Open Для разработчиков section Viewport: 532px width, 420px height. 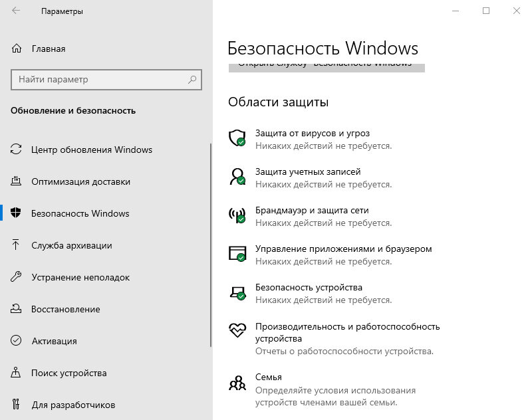click(x=73, y=405)
